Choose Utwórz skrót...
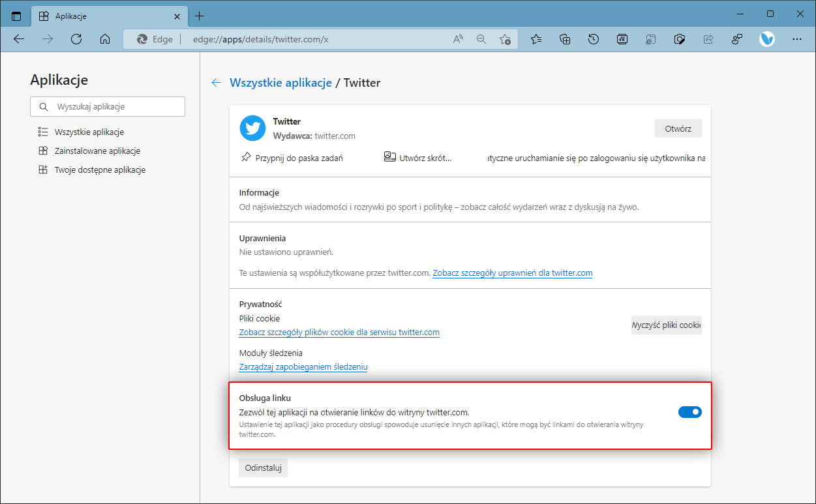816x504 pixels. (x=417, y=158)
